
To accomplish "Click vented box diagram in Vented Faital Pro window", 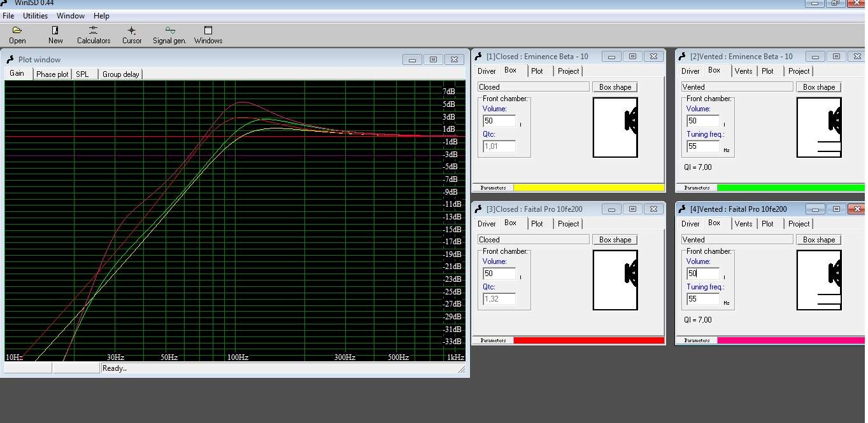I will [x=819, y=280].
